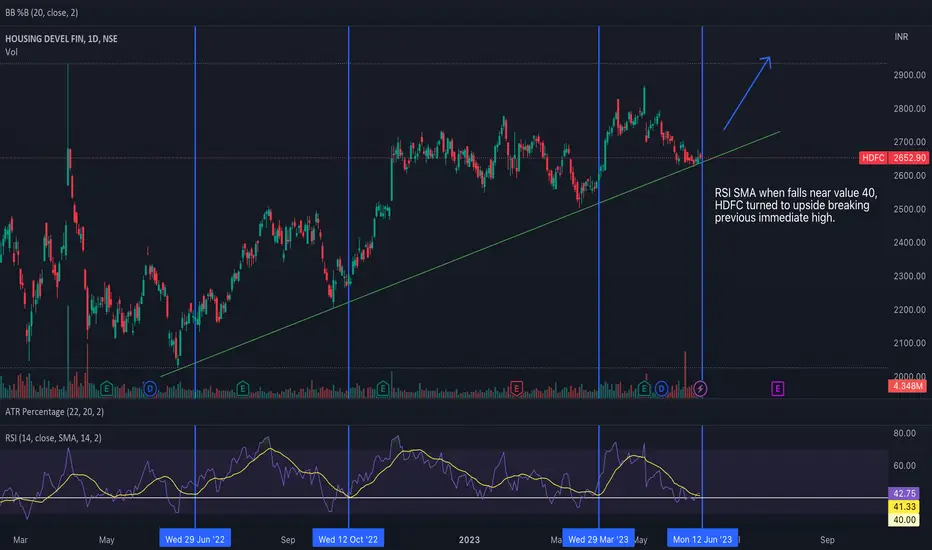
Task: Click the HDFC 2652.90 price label
Action: (x=894, y=158)
